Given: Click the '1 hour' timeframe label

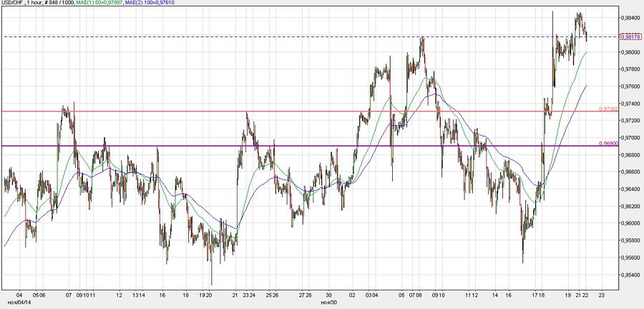Looking at the screenshot, I should click(x=34, y=2).
